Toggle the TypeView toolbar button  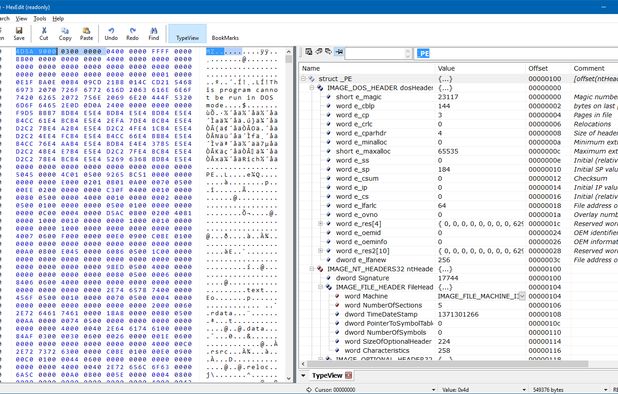click(x=187, y=33)
